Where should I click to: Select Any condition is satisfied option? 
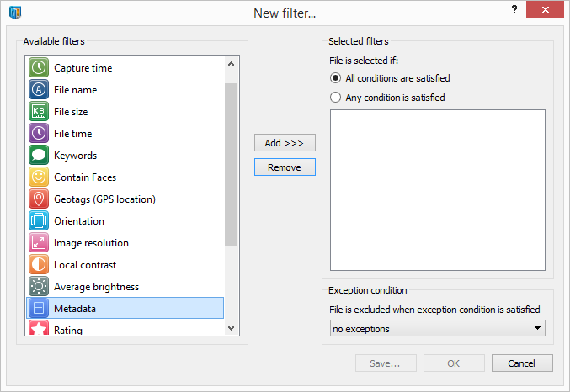pyautogui.click(x=387, y=98)
